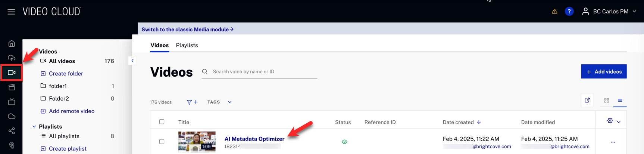Click the export videos icon button

[587, 100]
